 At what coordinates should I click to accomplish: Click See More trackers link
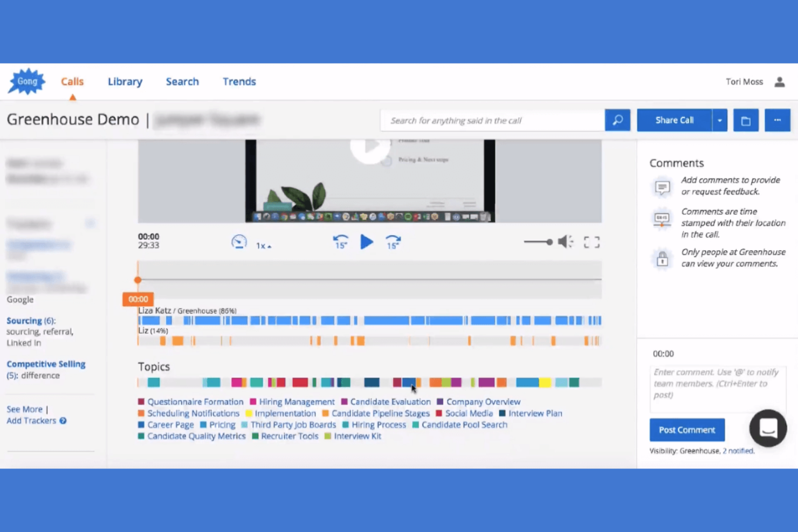tap(24, 409)
